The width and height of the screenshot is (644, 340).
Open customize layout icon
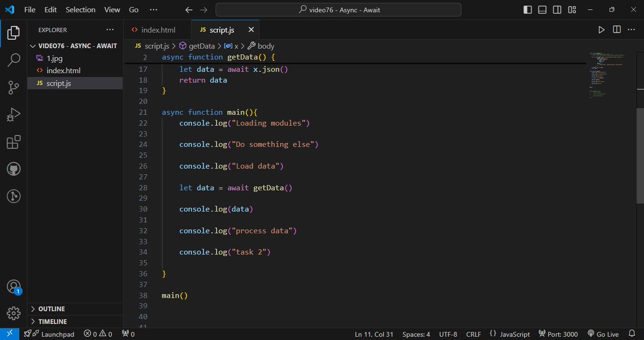572,10
